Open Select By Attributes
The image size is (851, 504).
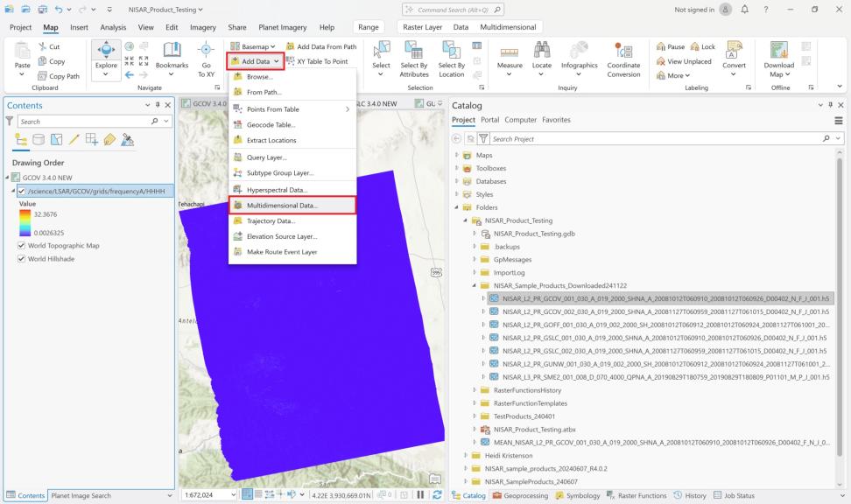pos(414,59)
